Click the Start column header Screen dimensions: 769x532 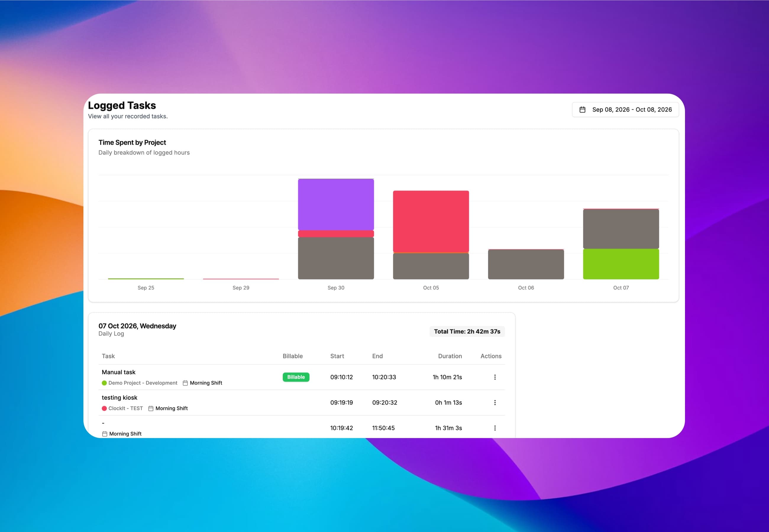coord(337,356)
